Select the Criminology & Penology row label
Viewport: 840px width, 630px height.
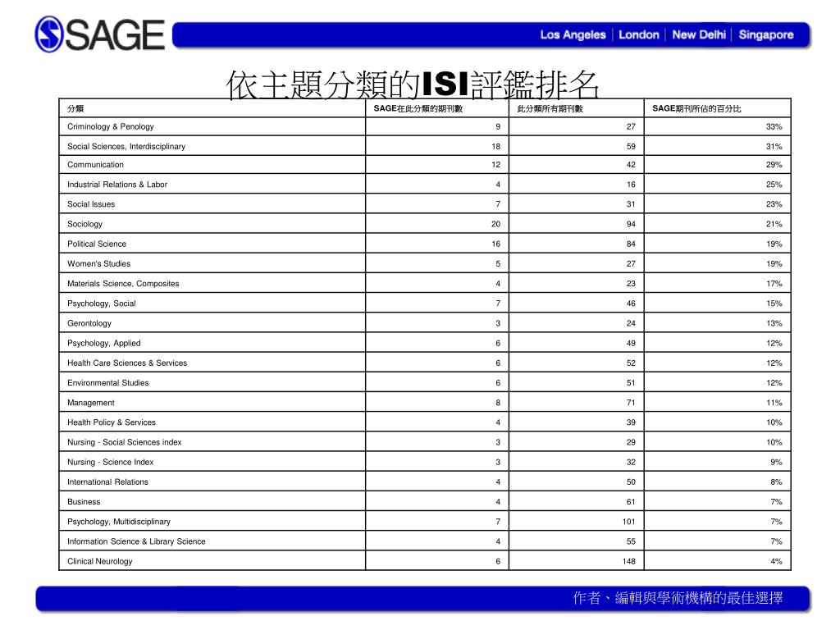pos(111,126)
